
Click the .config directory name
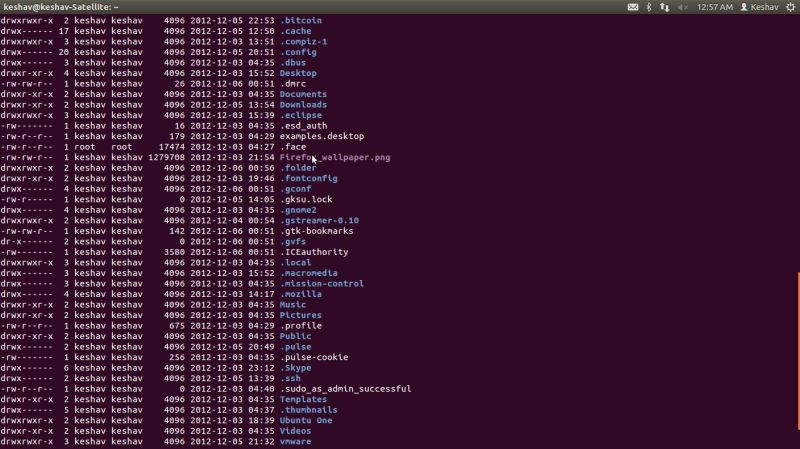pyautogui.click(x=298, y=52)
